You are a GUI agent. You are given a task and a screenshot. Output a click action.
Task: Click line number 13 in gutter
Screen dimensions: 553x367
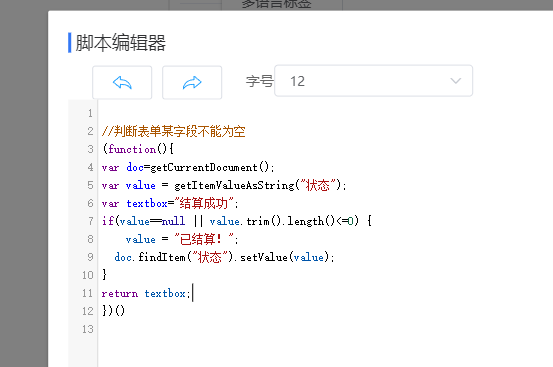(x=88, y=329)
